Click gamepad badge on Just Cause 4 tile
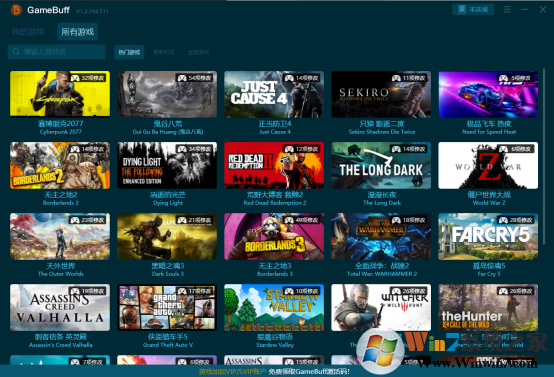 [x=289, y=78]
